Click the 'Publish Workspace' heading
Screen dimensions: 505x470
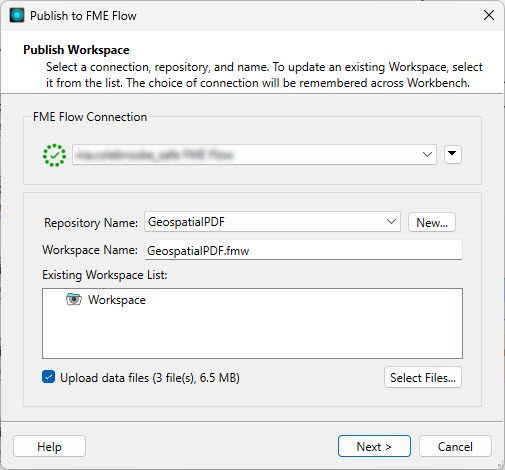(76, 50)
